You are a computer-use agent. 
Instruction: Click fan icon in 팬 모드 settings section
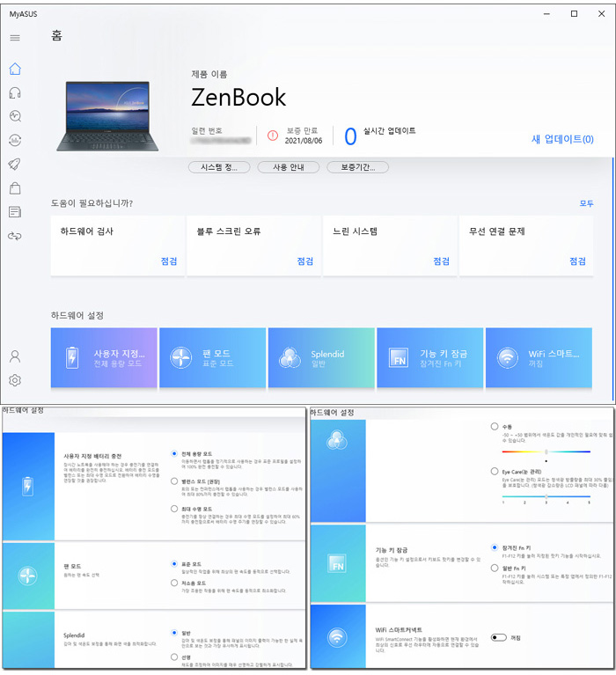(x=28, y=576)
